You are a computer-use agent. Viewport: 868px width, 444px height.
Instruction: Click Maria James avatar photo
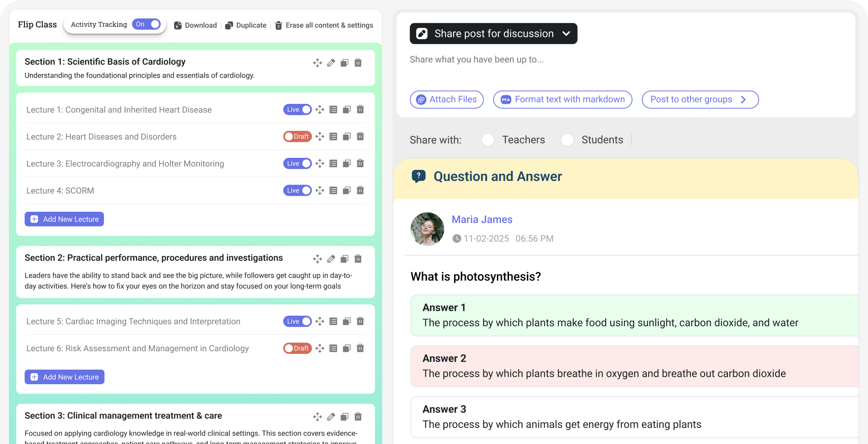pos(427,229)
